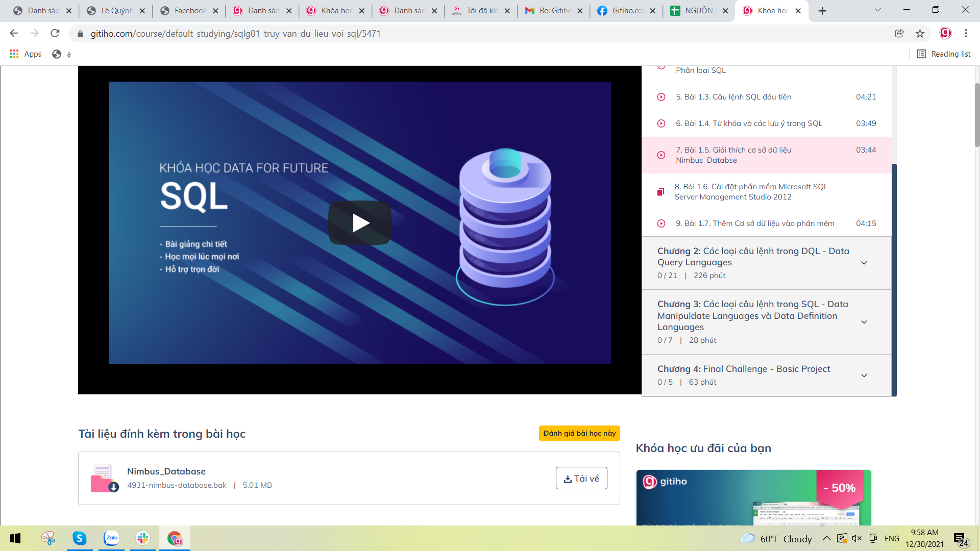Click Chương 2 chapter title text
The image size is (980, 551).
pos(753,257)
